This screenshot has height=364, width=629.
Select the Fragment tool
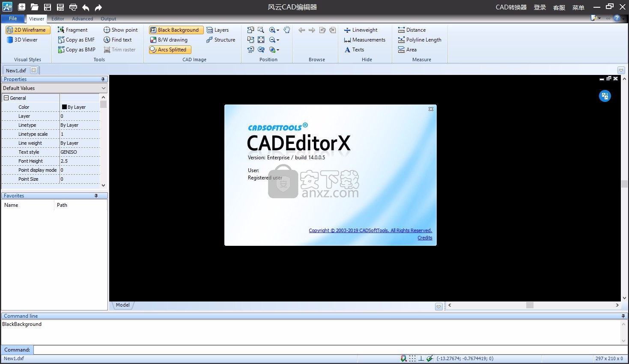72,30
